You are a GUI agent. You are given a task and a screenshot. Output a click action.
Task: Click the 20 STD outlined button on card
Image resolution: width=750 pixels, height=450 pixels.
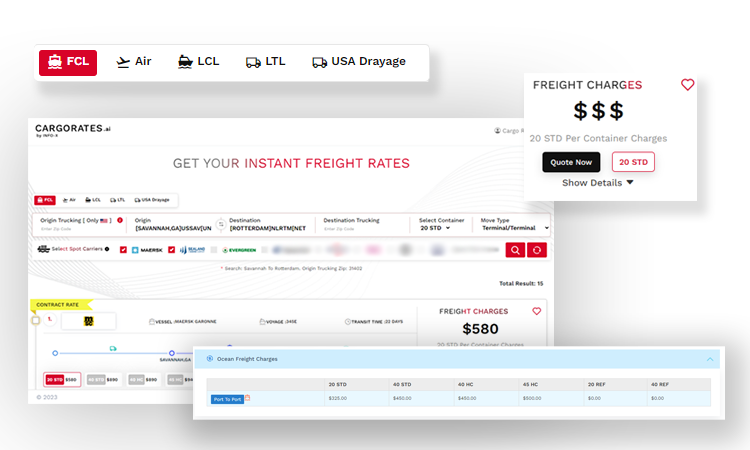coord(633,162)
